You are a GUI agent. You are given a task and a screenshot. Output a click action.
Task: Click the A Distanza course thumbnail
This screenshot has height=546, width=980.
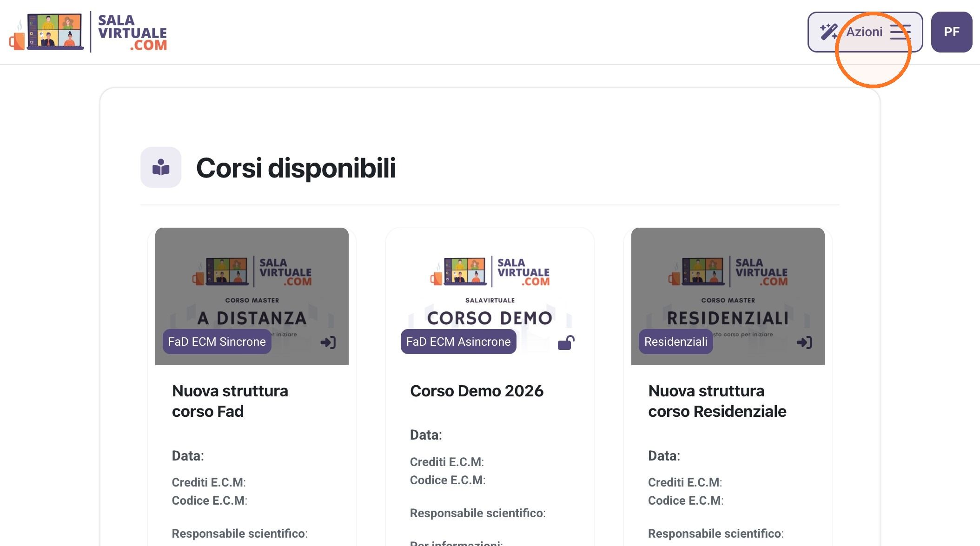pyautogui.click(x=252, y=296)
